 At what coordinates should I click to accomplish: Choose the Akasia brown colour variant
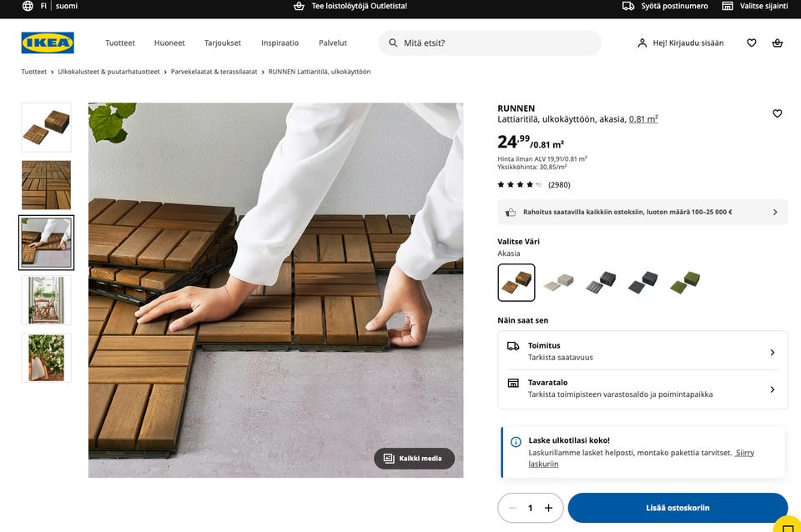pos(516,283)
